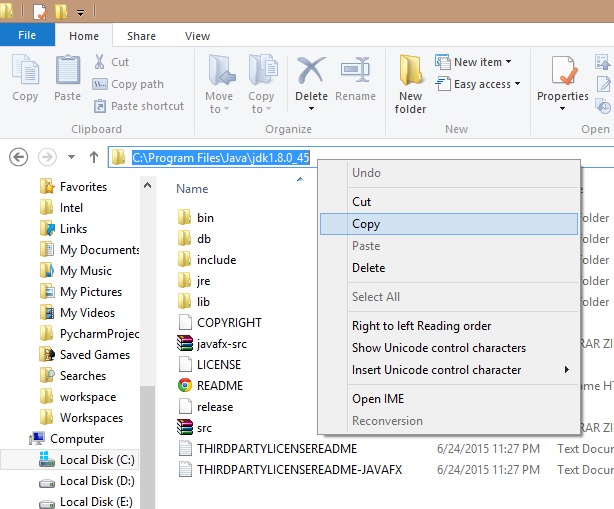Click the Properties checkmark icon in ribbon
The image size is (614, 509).
point(563,70)
